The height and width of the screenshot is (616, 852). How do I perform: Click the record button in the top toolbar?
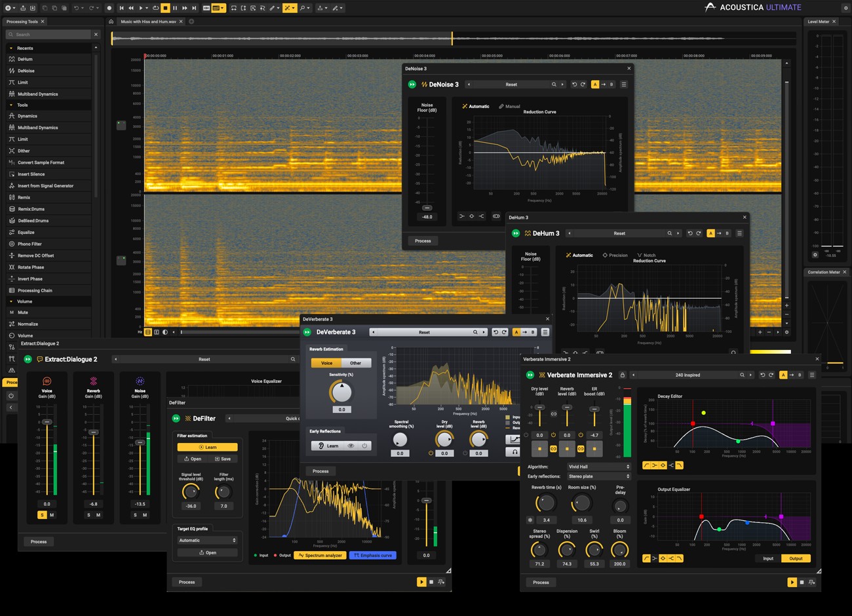(x=109, y=8)
